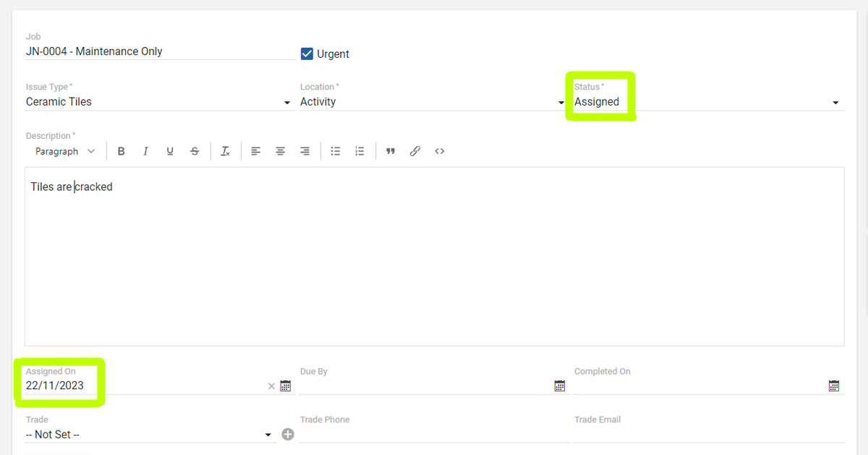Clear formatting in the description field

pos(225,150)
